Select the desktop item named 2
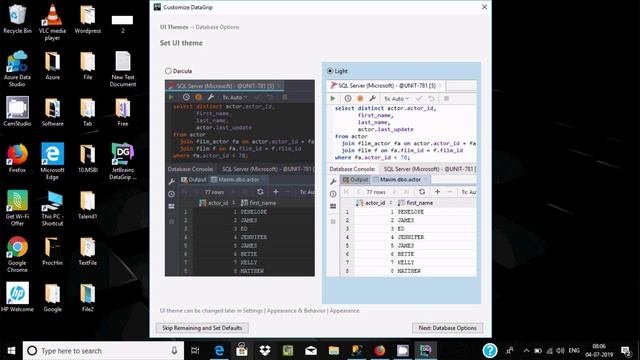The image size is (640, 360). pos(122,24)
